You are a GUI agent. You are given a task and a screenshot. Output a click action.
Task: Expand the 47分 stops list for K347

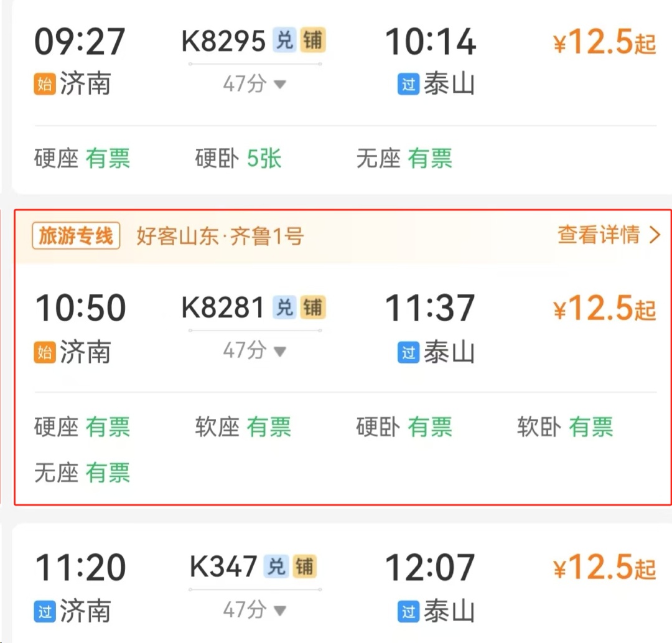pos(254,609)
